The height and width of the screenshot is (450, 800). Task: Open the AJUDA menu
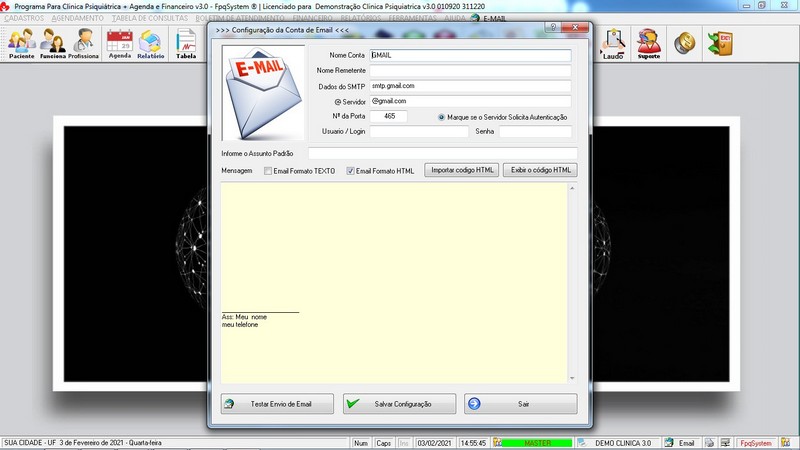point(455,18)
